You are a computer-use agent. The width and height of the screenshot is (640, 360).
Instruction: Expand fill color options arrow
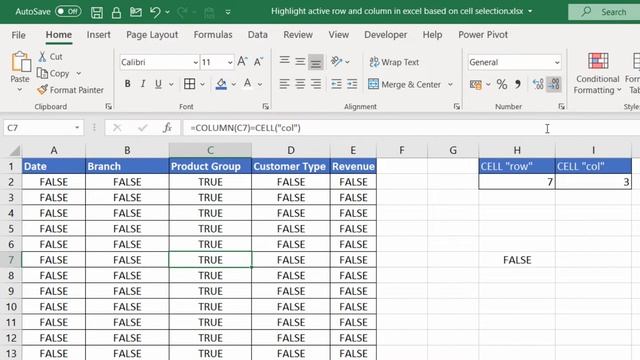click(234, 84)
